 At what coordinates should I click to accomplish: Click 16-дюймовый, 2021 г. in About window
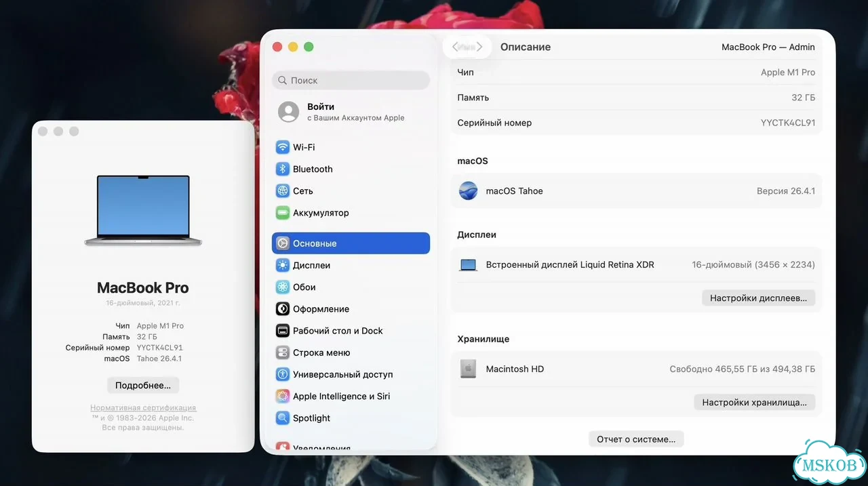pyautogui.click(x=143, y=303)
